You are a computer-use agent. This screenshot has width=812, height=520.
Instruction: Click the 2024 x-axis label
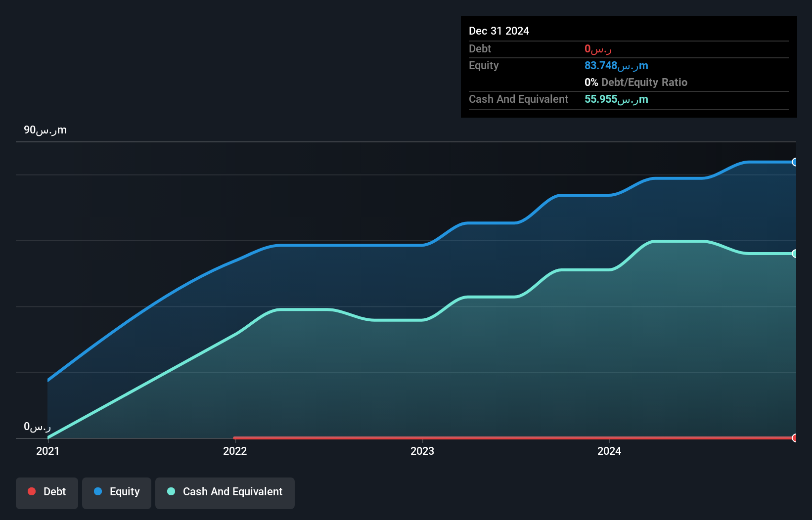tap(609, 451)
